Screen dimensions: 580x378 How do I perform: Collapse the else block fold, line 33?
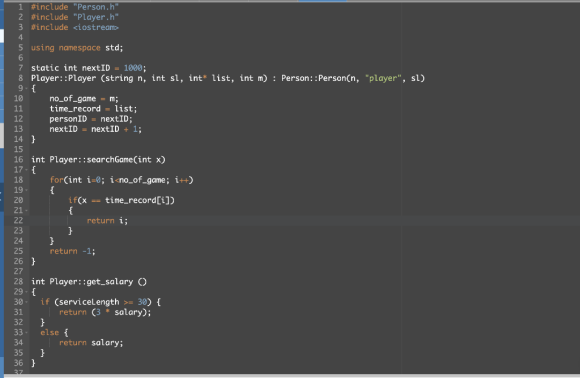coord(26,333)
